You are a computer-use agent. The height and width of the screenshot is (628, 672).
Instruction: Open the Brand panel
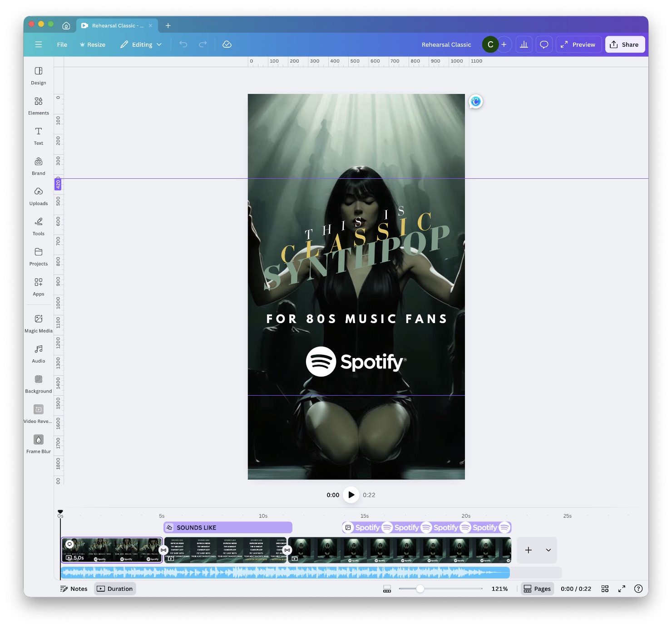pos(38,165)
